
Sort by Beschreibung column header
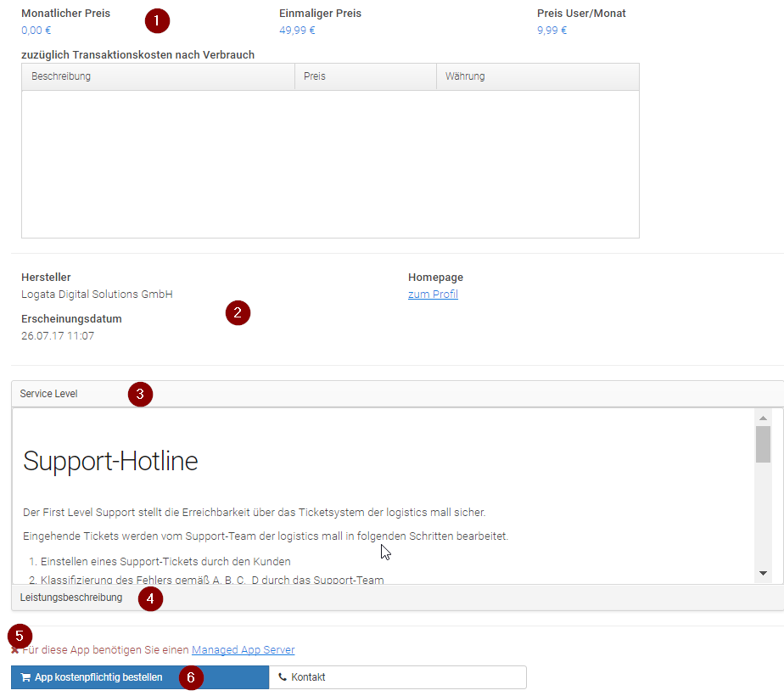click(x=158, y=76)
